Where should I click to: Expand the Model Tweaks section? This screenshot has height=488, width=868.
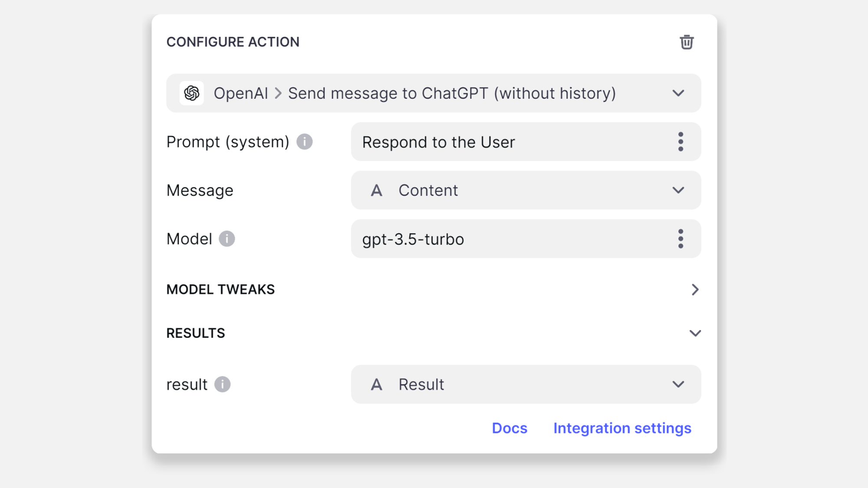coord(695,290)
